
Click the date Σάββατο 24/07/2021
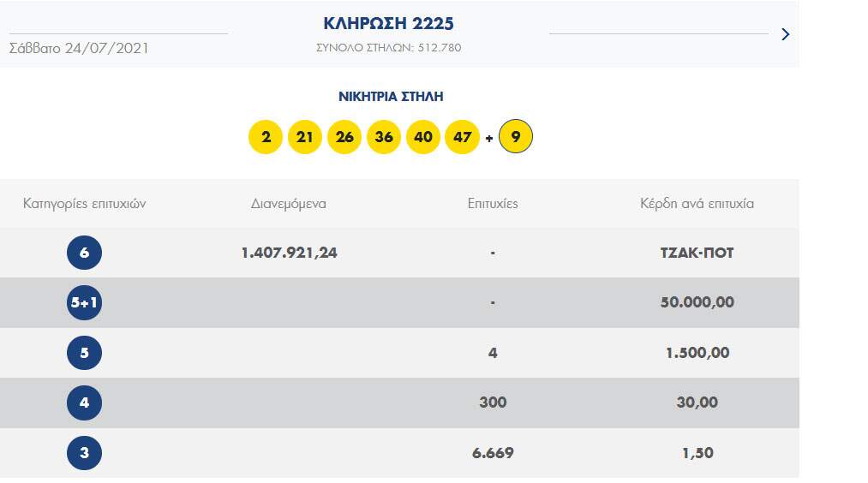point(79,48)
